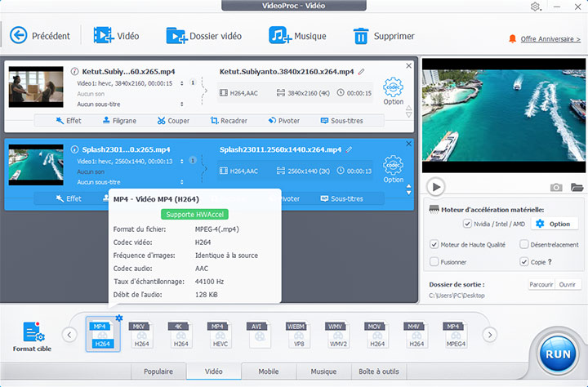The width and height of the screenshot is (588, 387).
Task: Take a snapshot with the camera icon
Action: (556, 187)
